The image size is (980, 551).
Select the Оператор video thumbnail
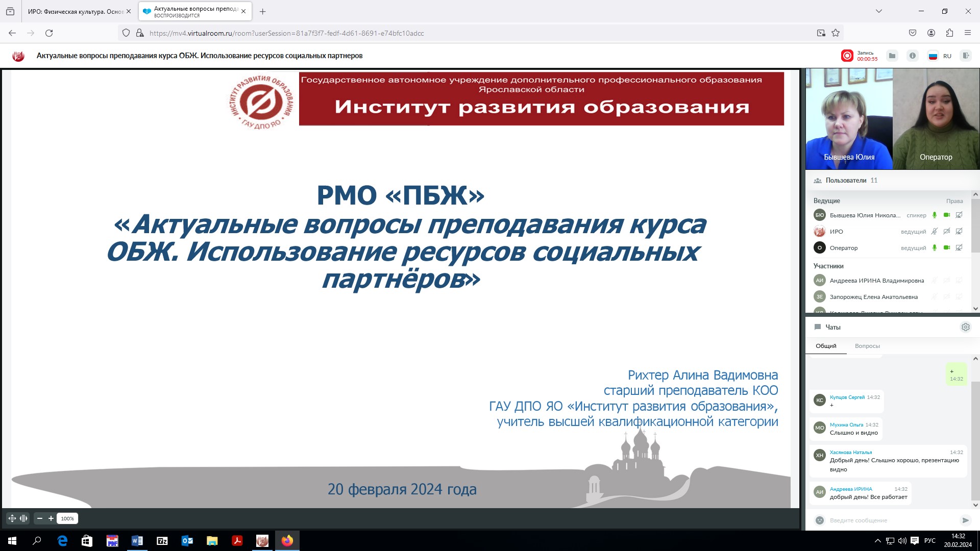(x=936, y=119)
